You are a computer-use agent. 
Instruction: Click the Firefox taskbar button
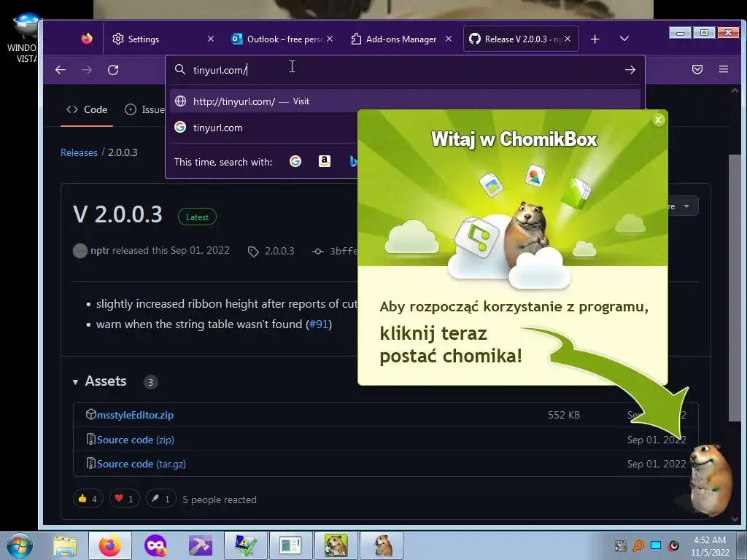pos(110,545)
